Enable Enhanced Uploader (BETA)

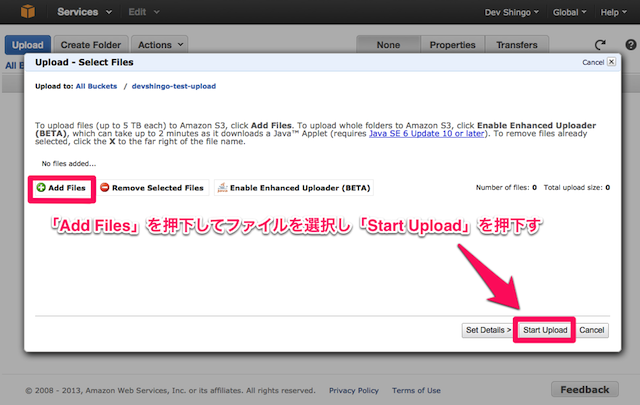(294, 188)
